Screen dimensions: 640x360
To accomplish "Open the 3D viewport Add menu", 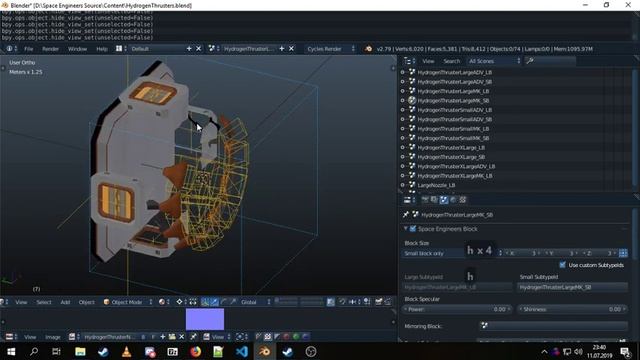I will 65,302.
